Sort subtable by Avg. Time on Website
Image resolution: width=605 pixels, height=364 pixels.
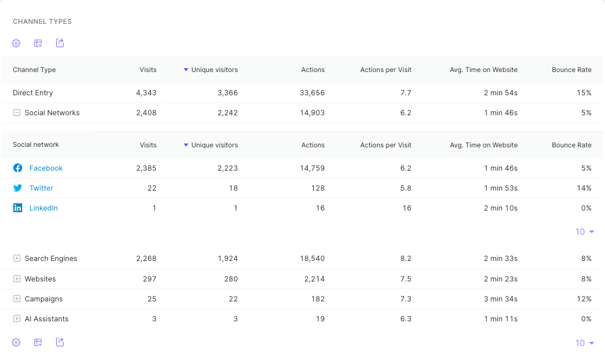(484, 145)
